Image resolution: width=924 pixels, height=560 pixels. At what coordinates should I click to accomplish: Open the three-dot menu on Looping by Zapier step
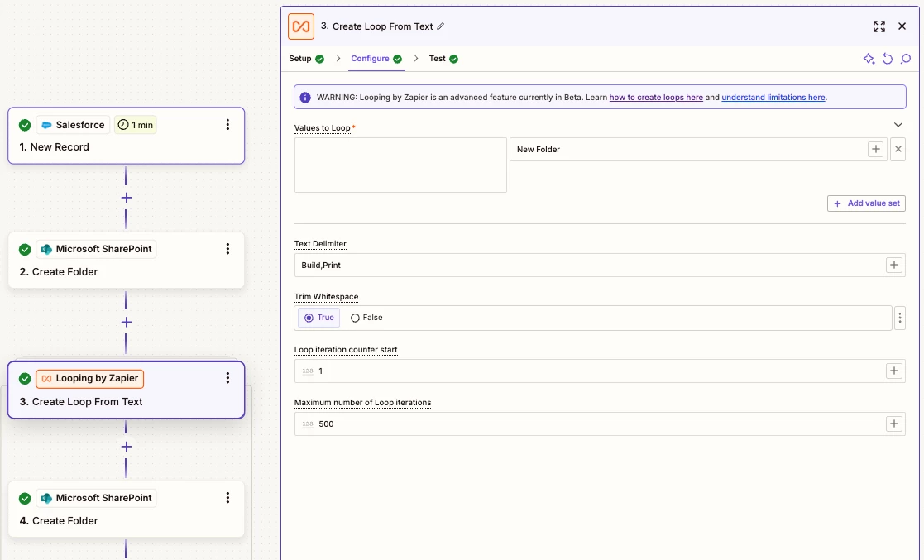[227, 378]
